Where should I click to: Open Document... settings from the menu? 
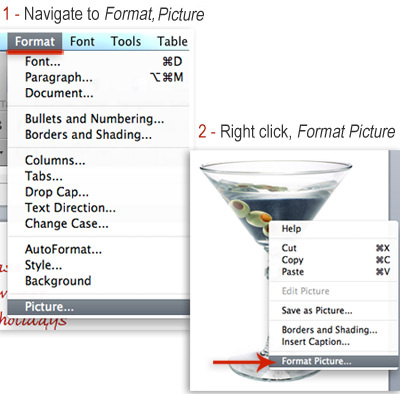point(99,93)
